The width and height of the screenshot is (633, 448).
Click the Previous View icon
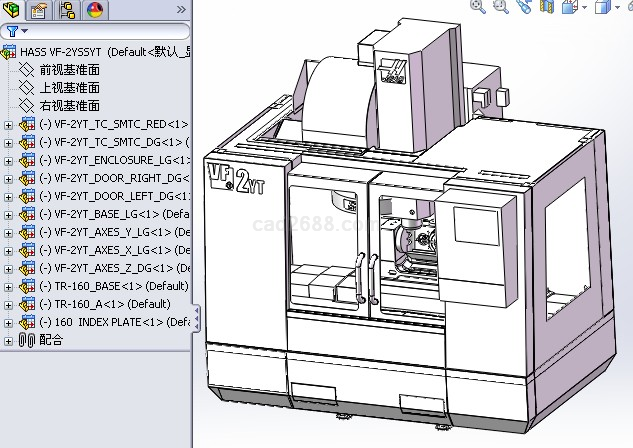(524, 6)
